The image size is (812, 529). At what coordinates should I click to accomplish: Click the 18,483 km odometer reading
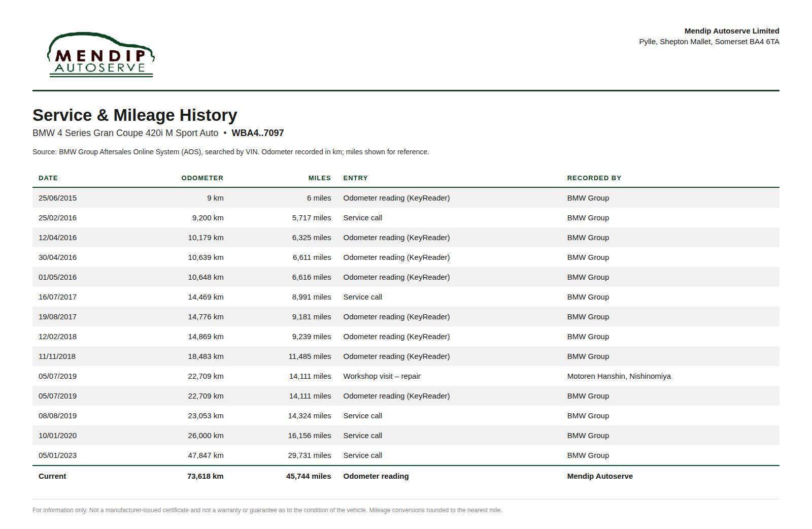point(206,356)
